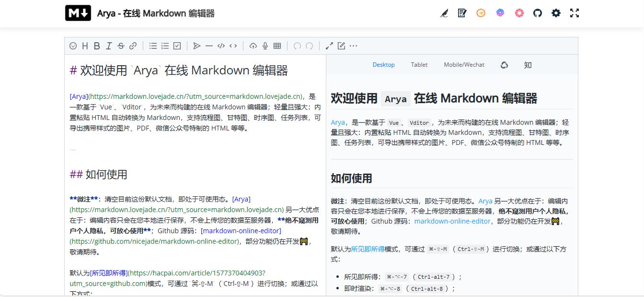
Task: Refresh the preview with the reload icon
Action: tap(504, 65)
